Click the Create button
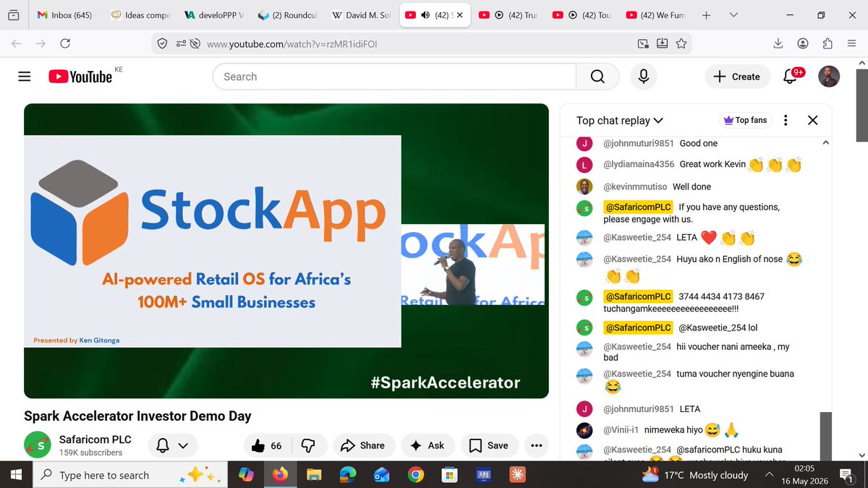 pyautogui.click(x=736, y=77)
